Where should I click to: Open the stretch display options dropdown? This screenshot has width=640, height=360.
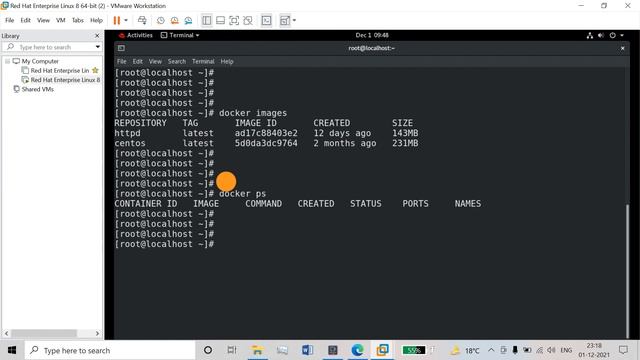pos(294,20)
